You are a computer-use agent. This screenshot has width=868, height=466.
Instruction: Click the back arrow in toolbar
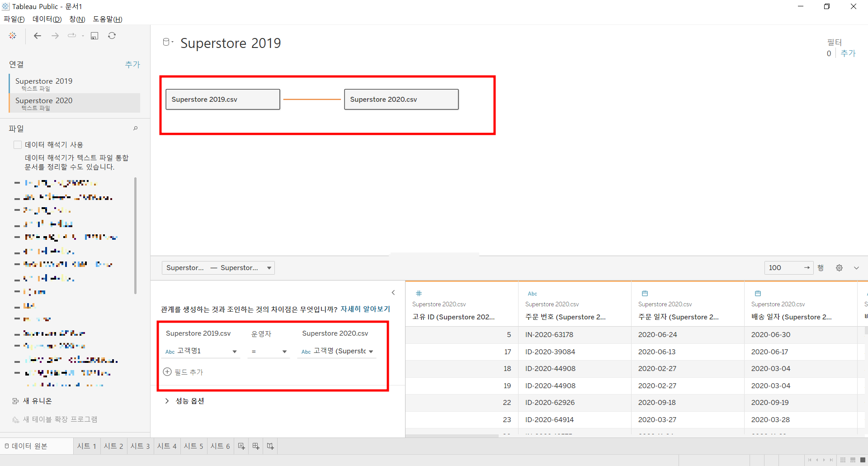click(x=38, y=36)
